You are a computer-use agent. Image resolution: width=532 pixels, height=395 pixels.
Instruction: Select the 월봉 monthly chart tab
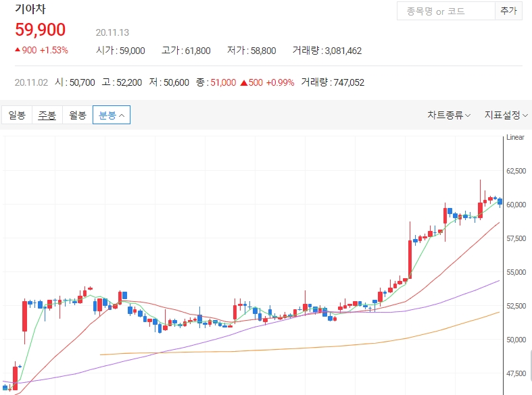[77, 115]
